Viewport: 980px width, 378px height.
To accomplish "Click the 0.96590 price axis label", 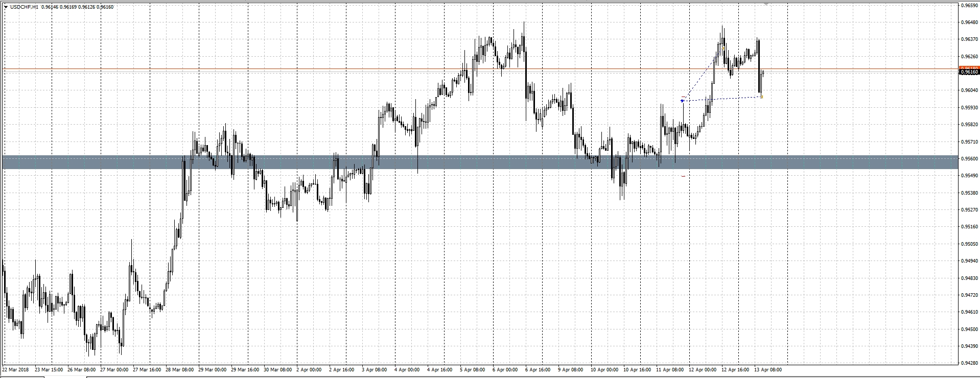I will pyautogui.click(x=969, y=5).
